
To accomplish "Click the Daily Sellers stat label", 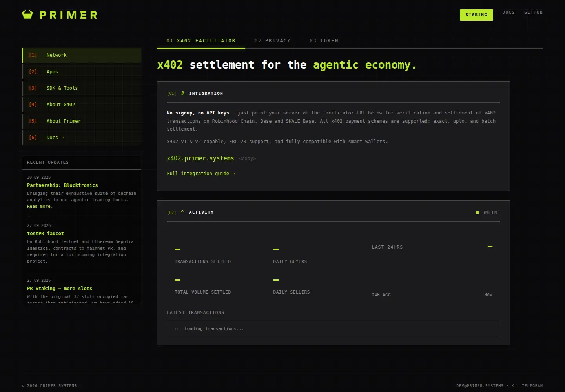I will coord(292,292).
